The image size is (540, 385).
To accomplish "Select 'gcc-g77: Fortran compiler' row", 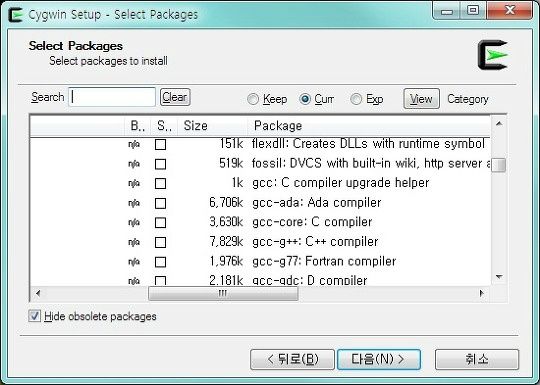I will 324,261.
